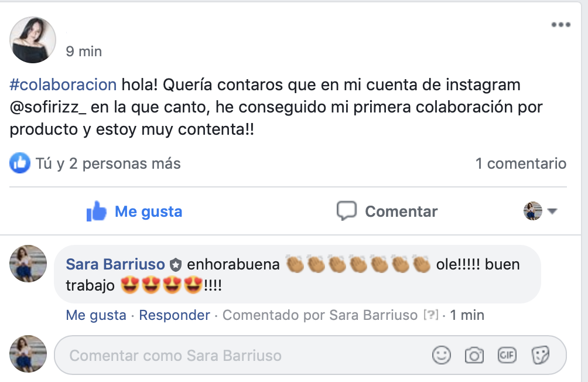Toggle the Me gusta button on the post
588x382 pixels.
point(134,212)
